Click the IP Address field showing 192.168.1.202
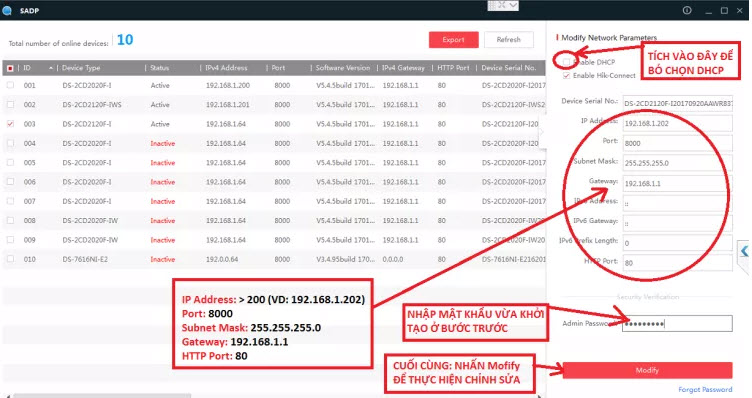This screenshot has width=752, height=398. 678,123
